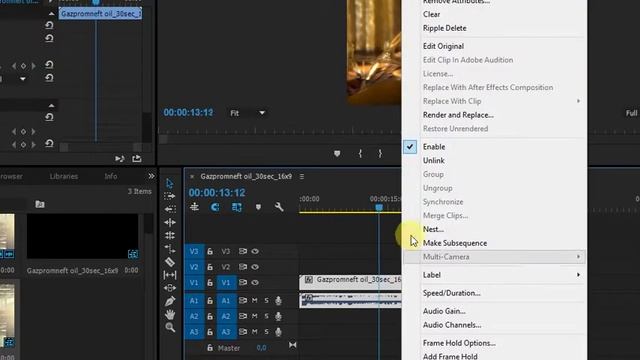640x360 pixels.
Task: Select the Slip tool
Action: point(170,275)
